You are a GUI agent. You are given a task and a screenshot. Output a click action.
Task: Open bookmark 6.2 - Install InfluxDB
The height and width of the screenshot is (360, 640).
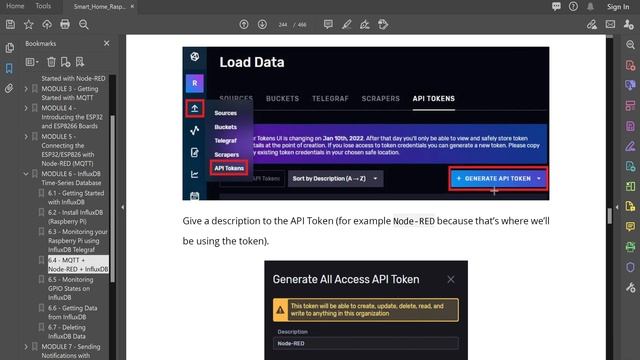click(76, 217)
